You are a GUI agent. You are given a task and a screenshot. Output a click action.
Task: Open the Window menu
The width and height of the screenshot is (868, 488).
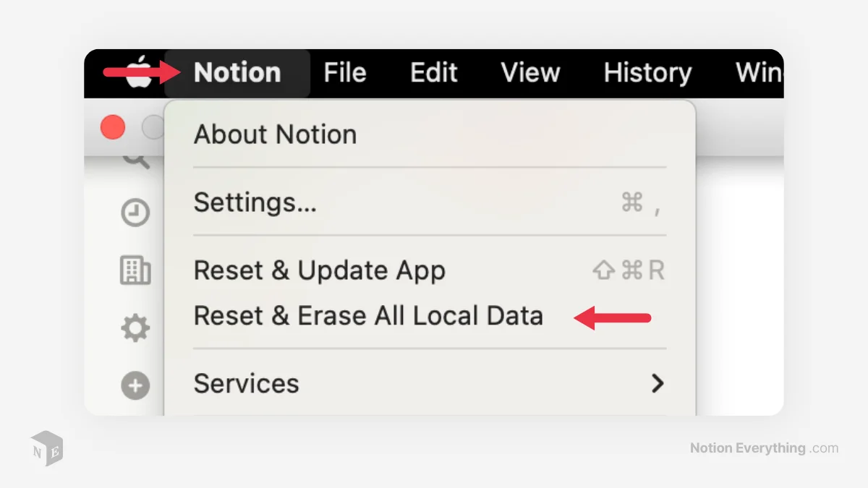coord(759,72)
